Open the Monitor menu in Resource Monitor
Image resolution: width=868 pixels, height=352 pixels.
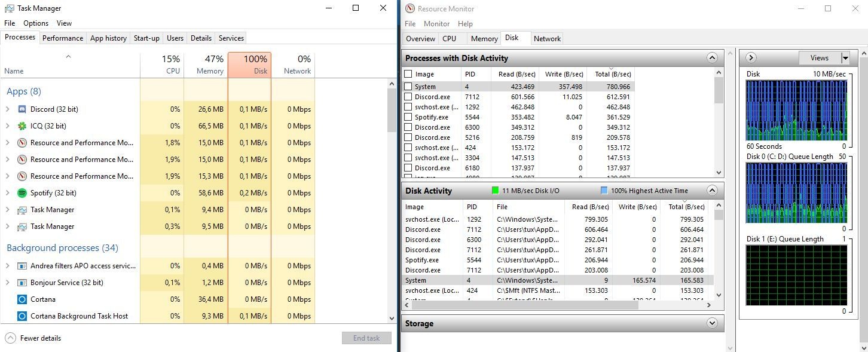[436, 24]
